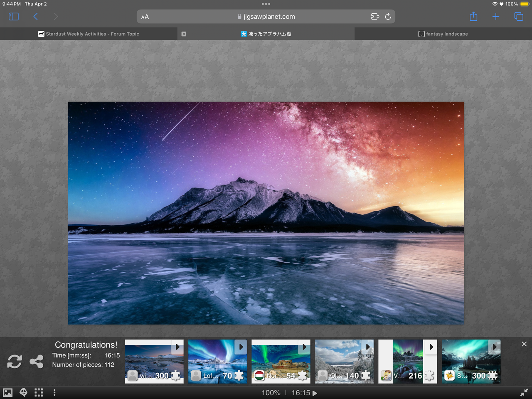Open the 216-piece aurora mountain puzzle
The width and height of the screenshot is (532, 399).
pos(408,362)
